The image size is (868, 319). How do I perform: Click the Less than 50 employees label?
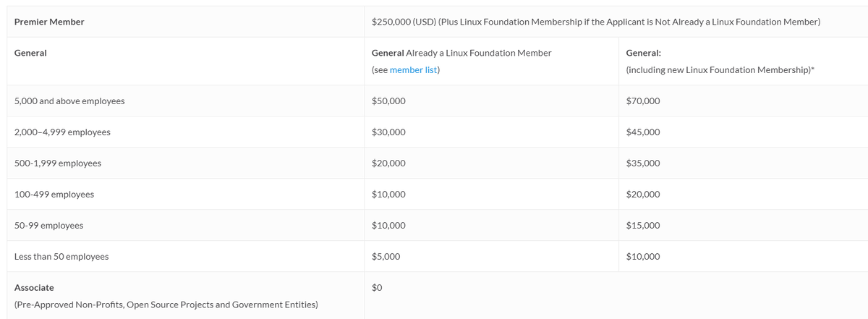tap(61, 257)
